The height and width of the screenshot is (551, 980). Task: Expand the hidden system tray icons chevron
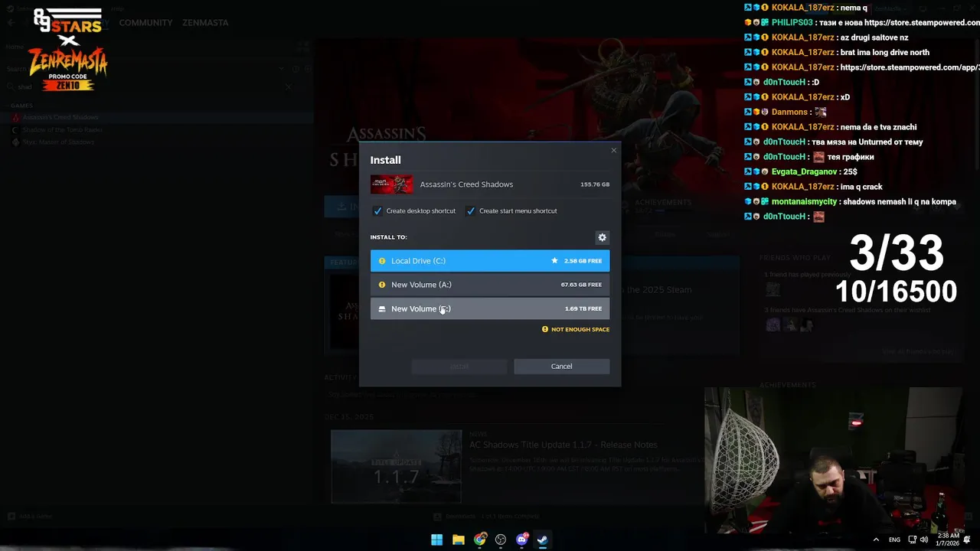point(876,540)
